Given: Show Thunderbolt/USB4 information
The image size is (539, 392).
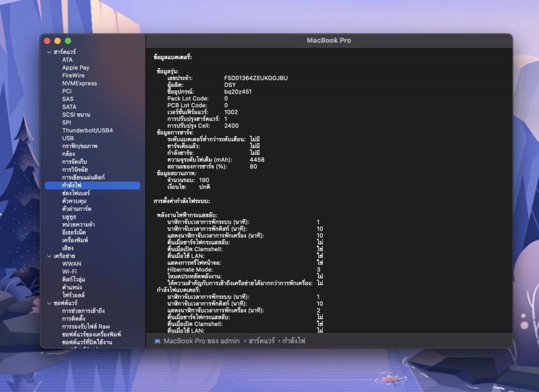Looking at the screenshot, I should [x=88, y=131].
